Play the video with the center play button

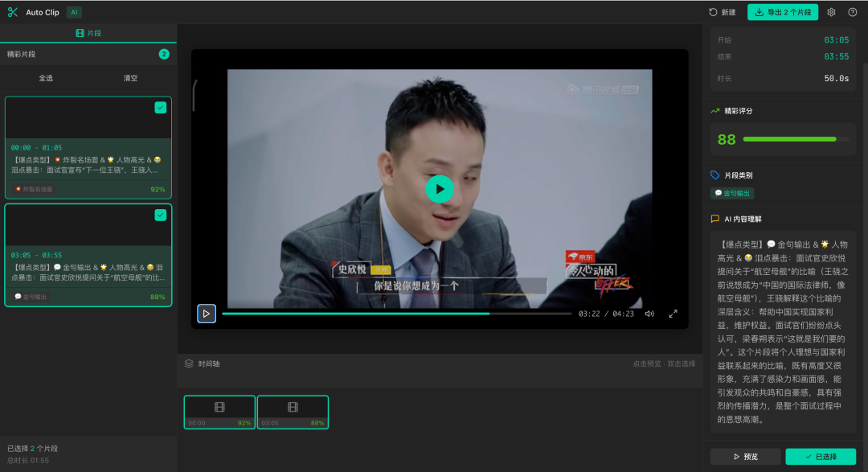pos(440,191)
